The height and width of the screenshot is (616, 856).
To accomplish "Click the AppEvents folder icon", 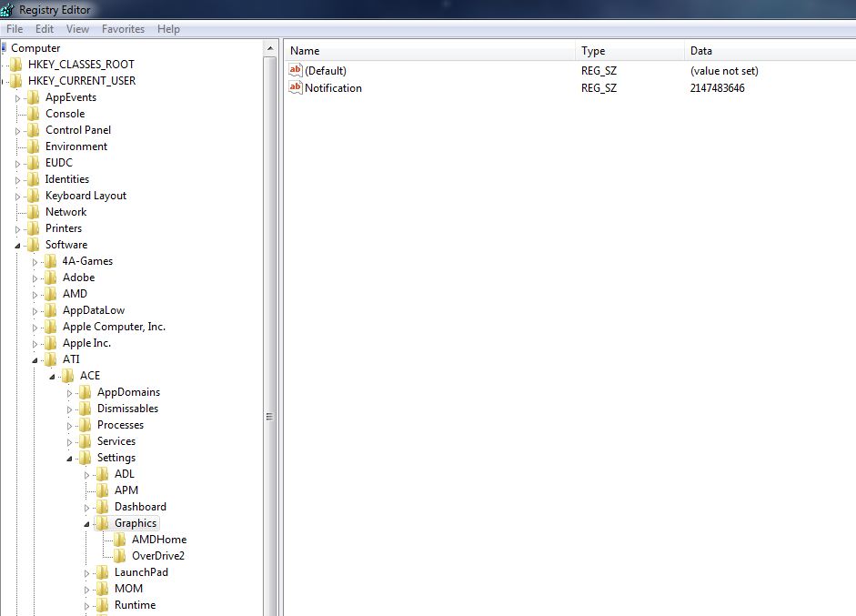I will pos(34,97).
